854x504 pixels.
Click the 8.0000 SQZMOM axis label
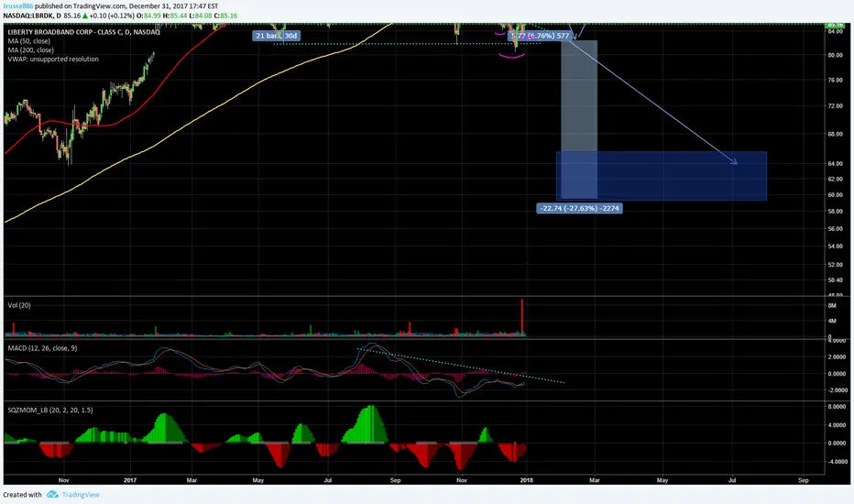838,407
